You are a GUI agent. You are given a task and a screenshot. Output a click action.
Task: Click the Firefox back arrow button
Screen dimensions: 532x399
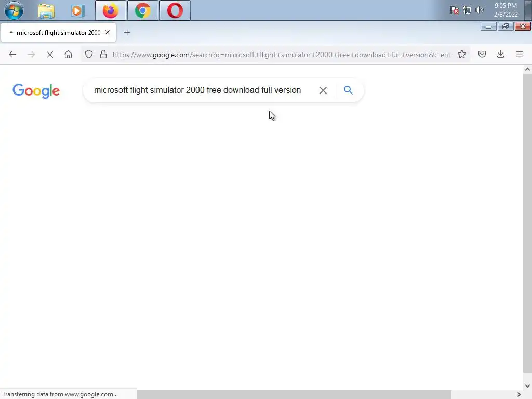point(12,54)
